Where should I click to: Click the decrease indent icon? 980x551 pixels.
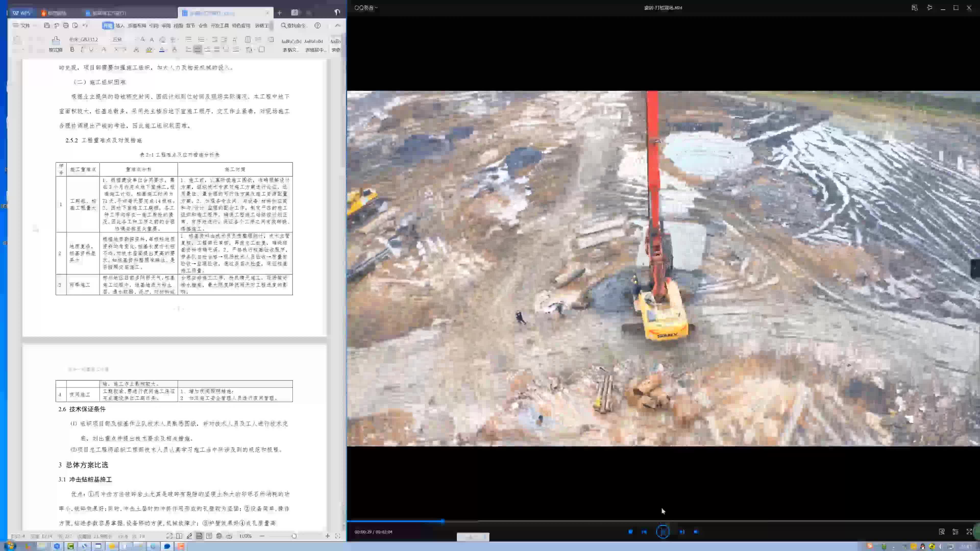215,39
